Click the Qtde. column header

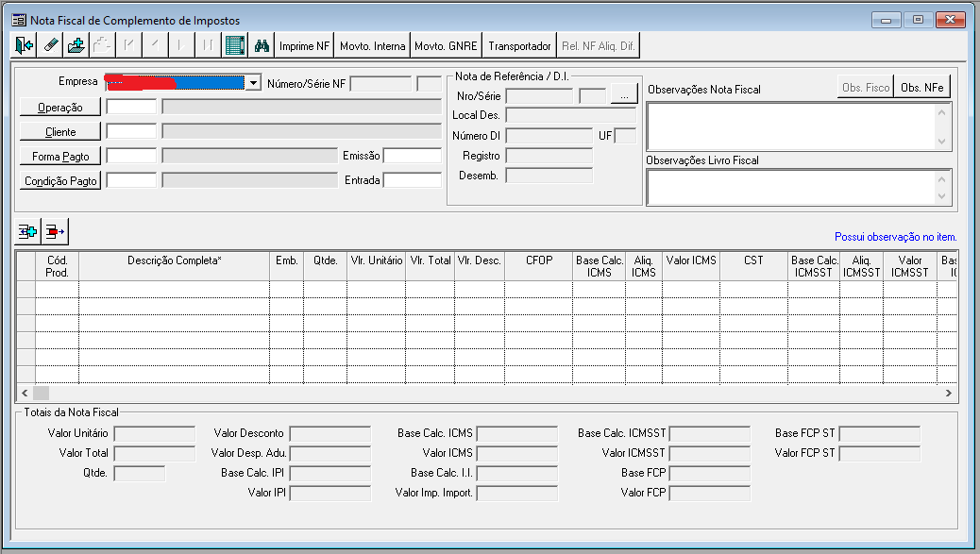326,266
